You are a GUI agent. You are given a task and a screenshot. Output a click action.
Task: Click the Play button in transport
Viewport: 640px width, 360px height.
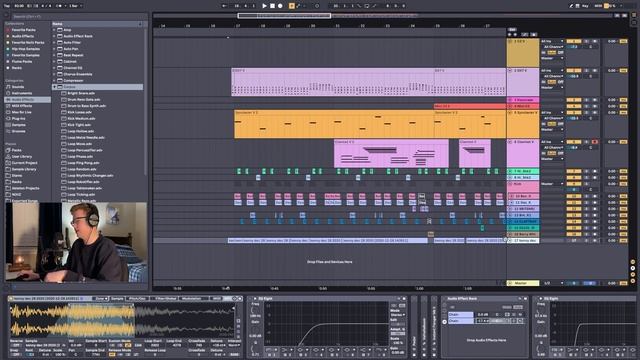pos(264,6)
